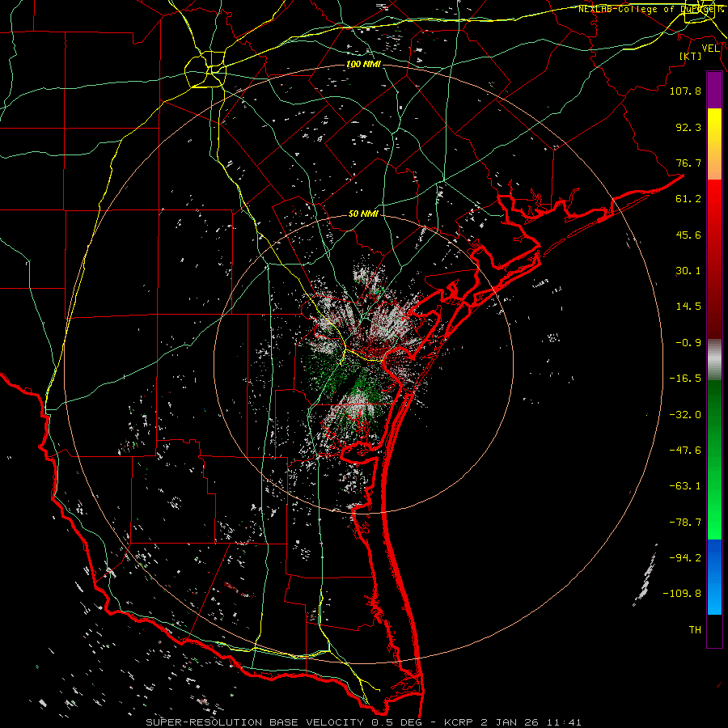Screen dimensions: 728x728
Task: Click the -109.8 velocity scale value
Action: pyautogui.click(x=683, y=594)
